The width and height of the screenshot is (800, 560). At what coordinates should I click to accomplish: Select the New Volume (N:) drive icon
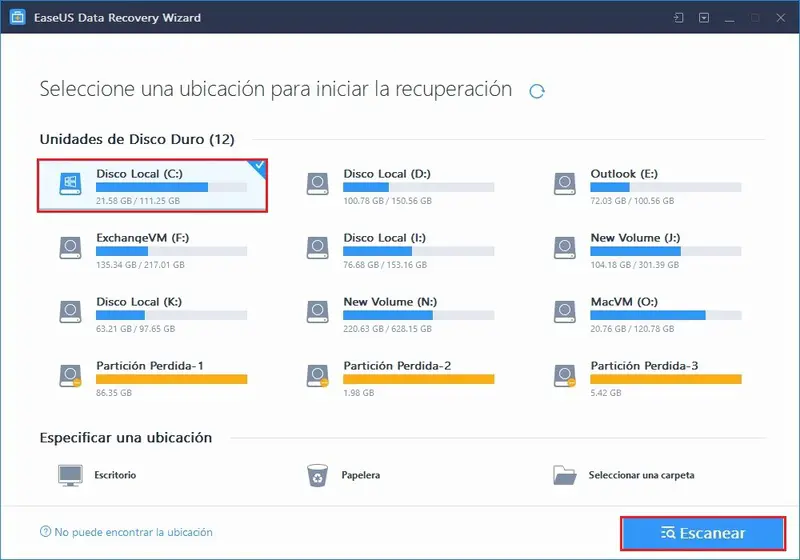[317, 312]
